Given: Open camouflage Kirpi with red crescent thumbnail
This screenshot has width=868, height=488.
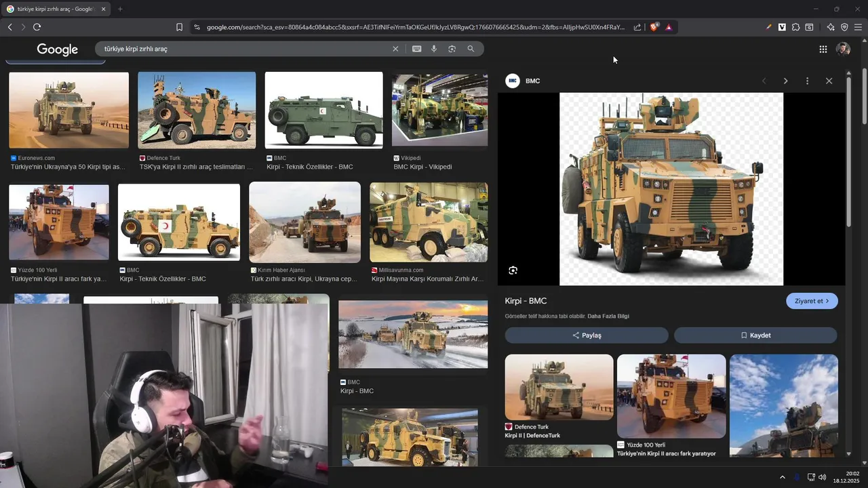Looking at the screenshot, I should pyautogui.click(x=179, y=222).
